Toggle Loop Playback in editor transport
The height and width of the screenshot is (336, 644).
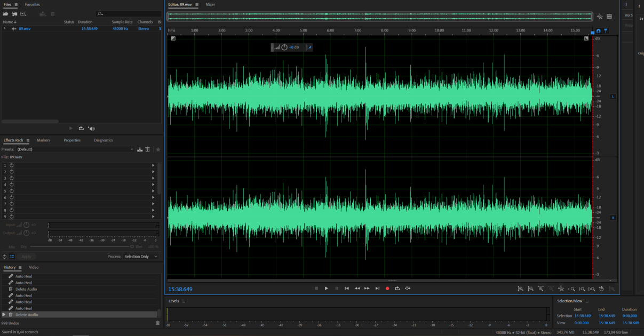pos(397,289)
